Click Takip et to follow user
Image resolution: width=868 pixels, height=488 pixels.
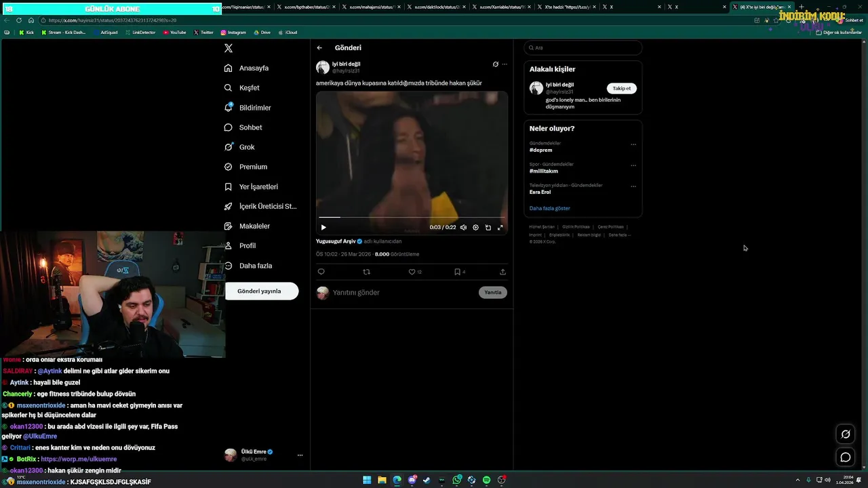coord(622,88)
